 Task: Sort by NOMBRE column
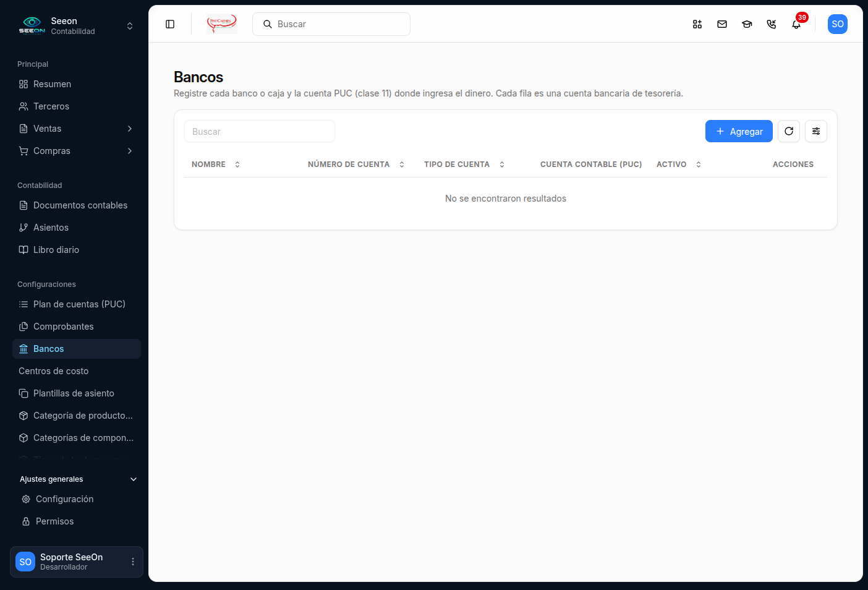216,165
